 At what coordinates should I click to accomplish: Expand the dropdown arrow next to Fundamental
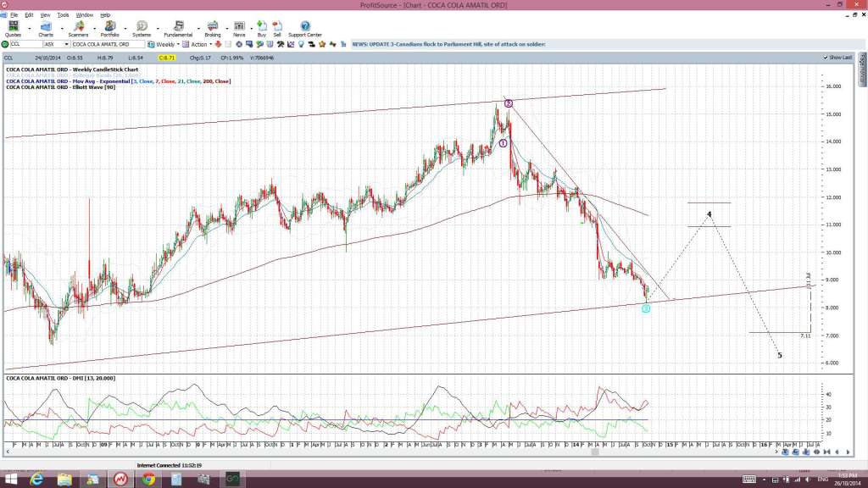click(198, 28)
